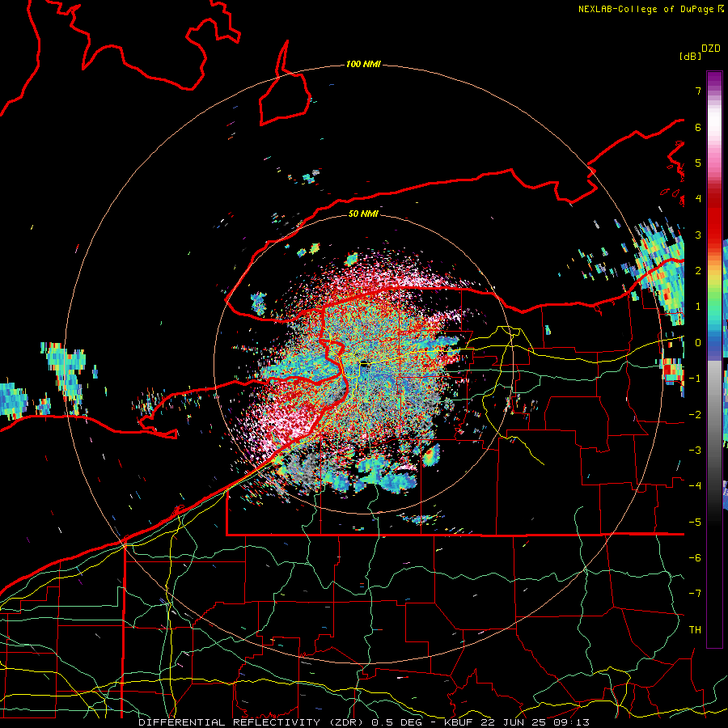Click the 3 value on the scale
The height and width of the screenshot is (728, 728).
coord(698,235)
